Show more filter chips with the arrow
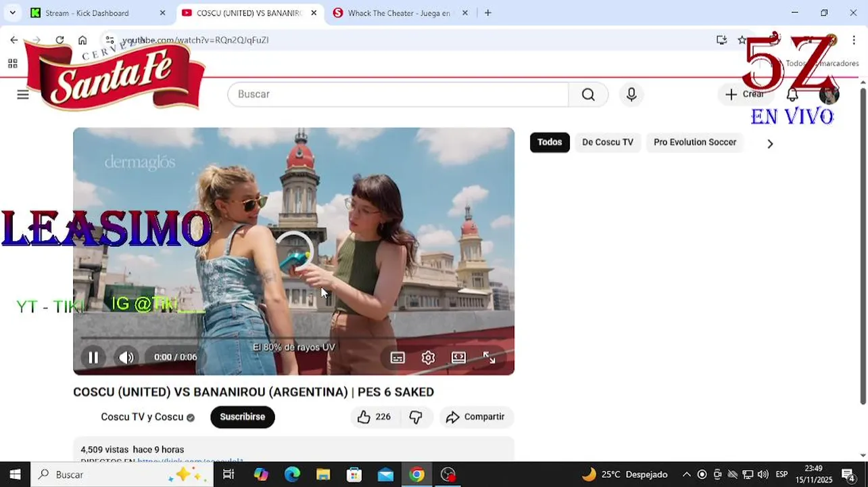The image size is (868, 487). [x=769, y=143]
